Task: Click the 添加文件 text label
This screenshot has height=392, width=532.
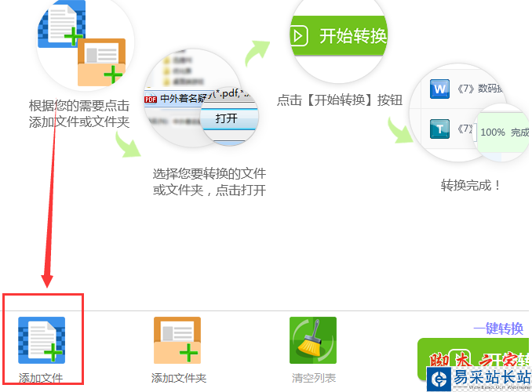Action: 41,378
